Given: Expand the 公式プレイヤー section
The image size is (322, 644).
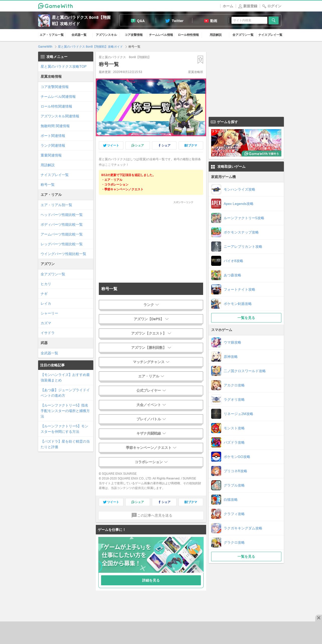Looking at the screenshot, I should click(x=151, y=390).
